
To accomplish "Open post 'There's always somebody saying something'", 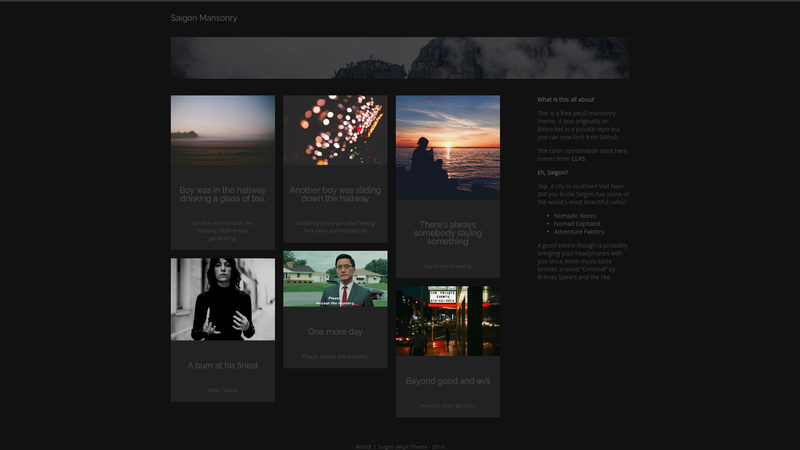I will (448, 233).
